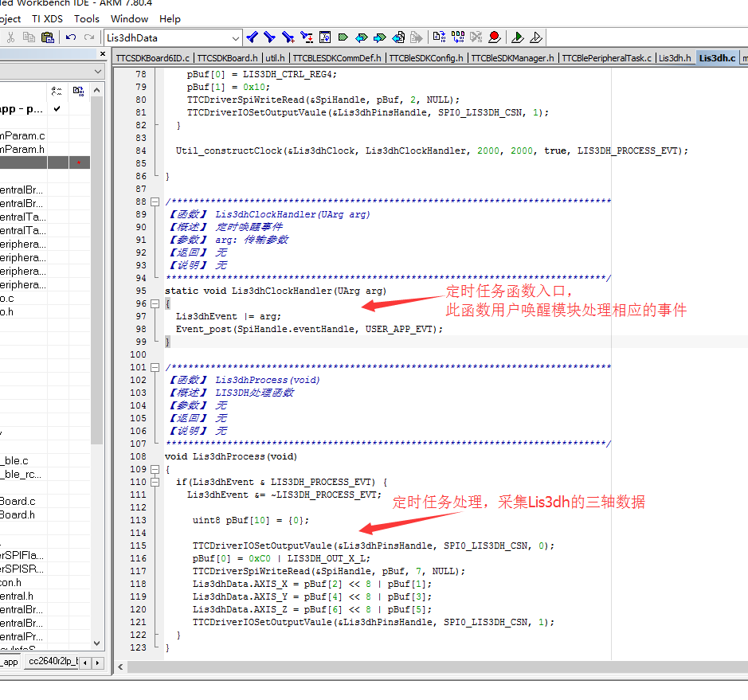Click the workspace vertical scrollbar thumb
The image size is (748, 700).
point(97,271)
